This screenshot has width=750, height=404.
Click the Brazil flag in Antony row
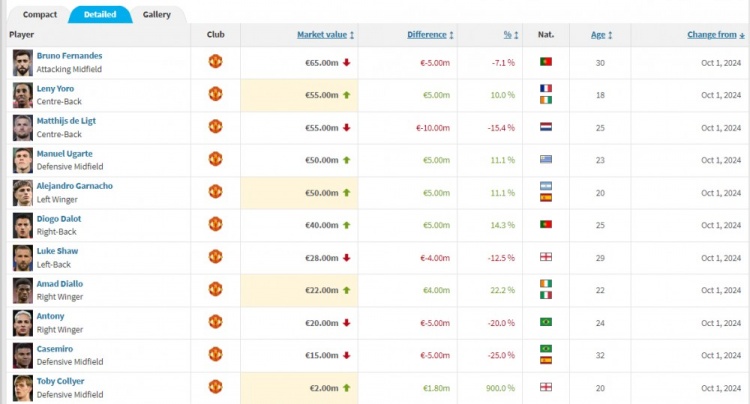pos(546,322)
